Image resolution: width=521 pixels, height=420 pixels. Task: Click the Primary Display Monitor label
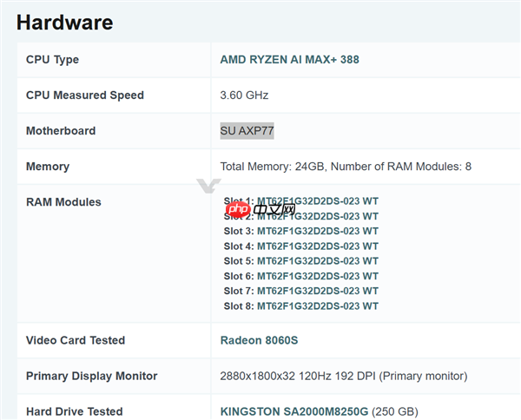click(92, 376)
